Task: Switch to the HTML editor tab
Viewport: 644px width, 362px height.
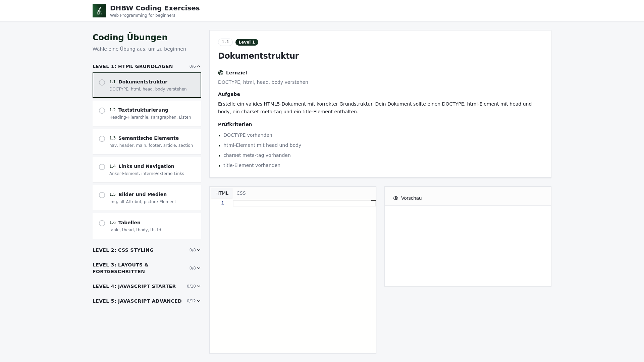Action: [222, 193]
